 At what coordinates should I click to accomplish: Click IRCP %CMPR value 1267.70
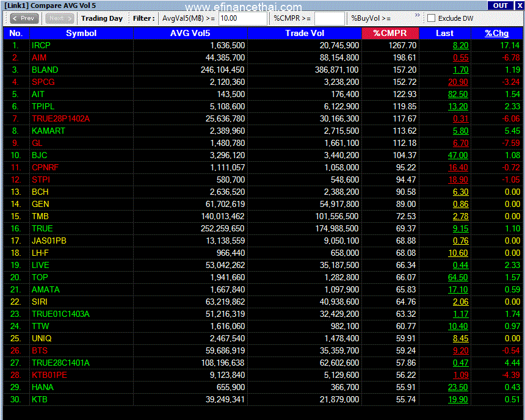pyautogui.click(x=402, y=45)
